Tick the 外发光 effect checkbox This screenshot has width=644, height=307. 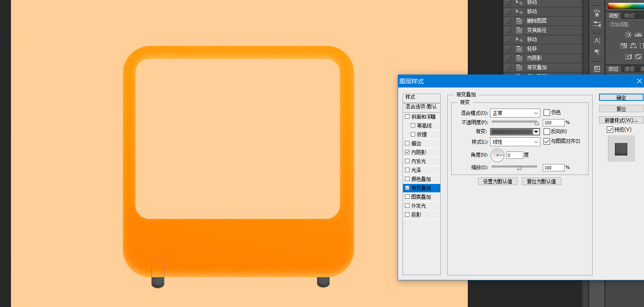(407, 206)
